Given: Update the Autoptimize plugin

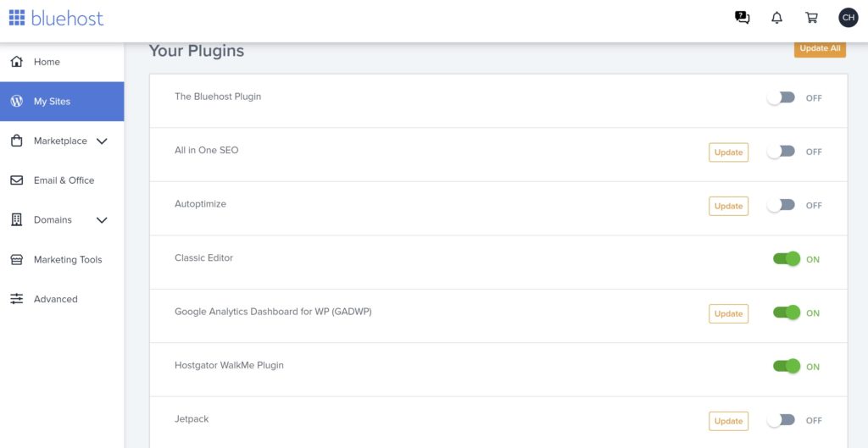Looking at the screenshot, I should pyautogui.click(x=728, y=206).
